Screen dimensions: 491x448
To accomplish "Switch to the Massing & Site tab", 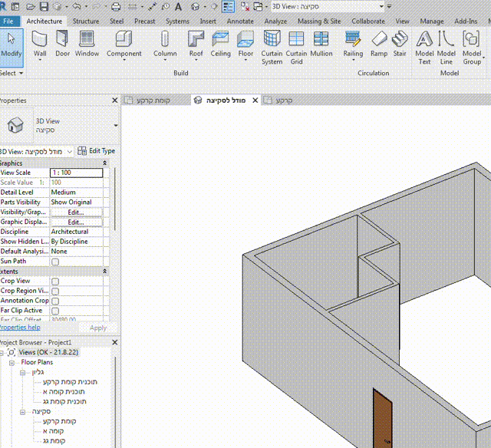I will coord(319,21).
